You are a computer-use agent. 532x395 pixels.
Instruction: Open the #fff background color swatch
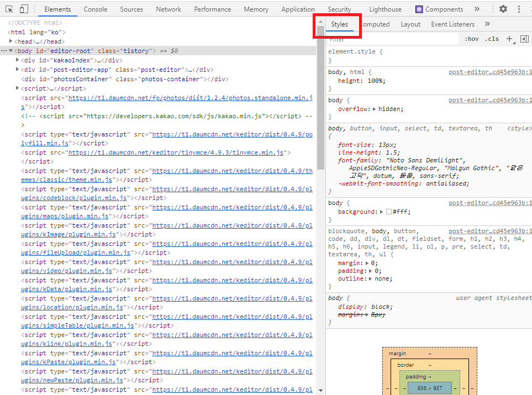point(389,212)
